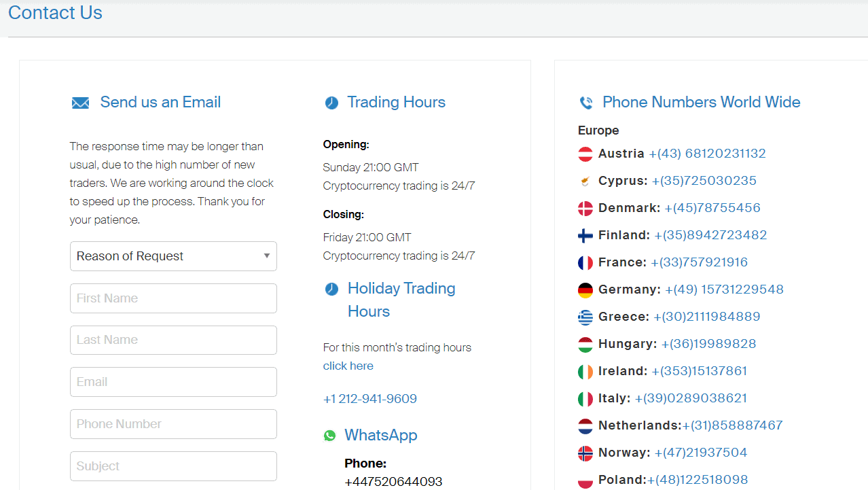
Task: Click the clock icon beside Holiday Trading Hours
Action: click(331, 289)
